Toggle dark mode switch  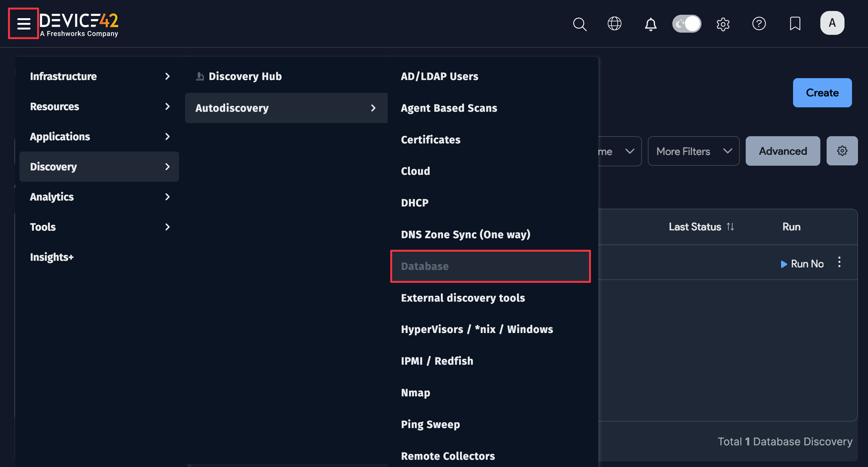[686, 24]
